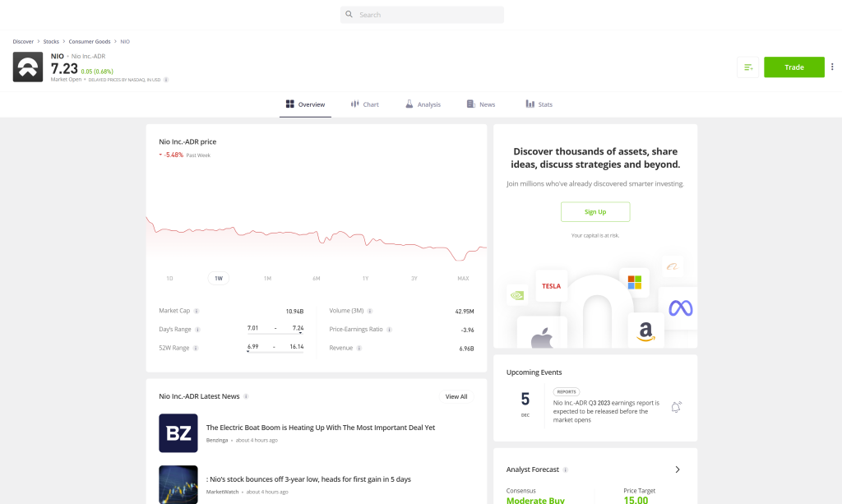This screenshot has width=842, height=504.
Task: Switch the chart to 1D range
Action: 169,278
